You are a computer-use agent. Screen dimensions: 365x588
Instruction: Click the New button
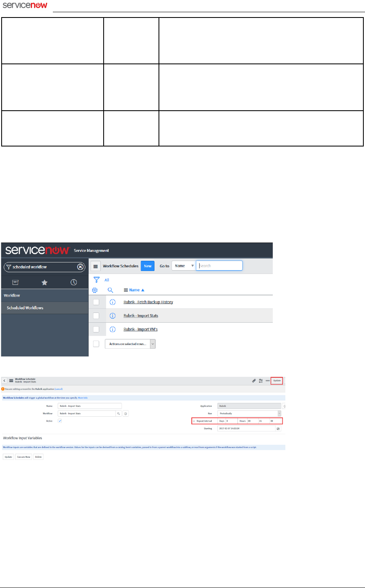(x=148, y=266)
